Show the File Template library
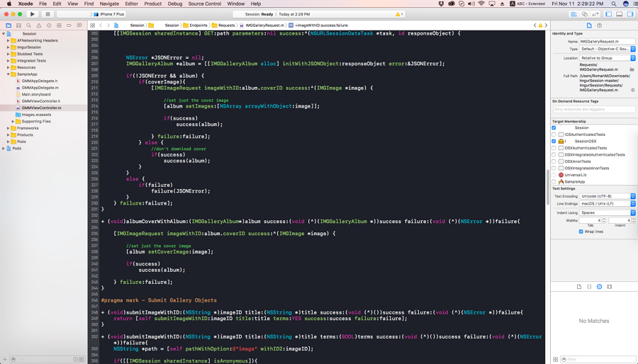 click(x=579, y=287)
